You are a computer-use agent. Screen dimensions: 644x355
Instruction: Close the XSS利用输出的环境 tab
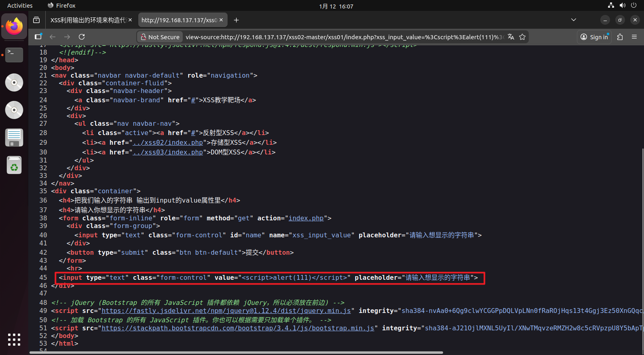(130, 20)
